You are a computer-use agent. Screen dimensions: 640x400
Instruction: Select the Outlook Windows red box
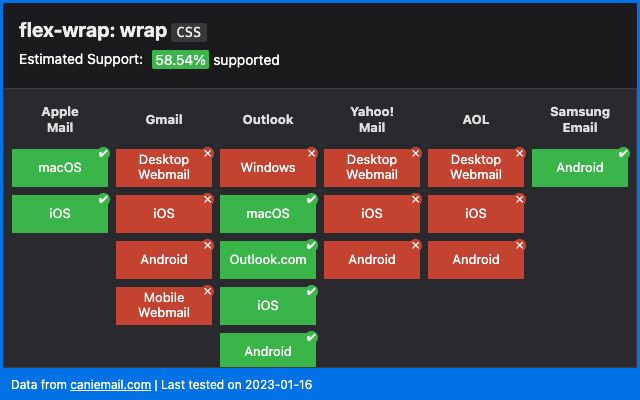tap(267, 168)
